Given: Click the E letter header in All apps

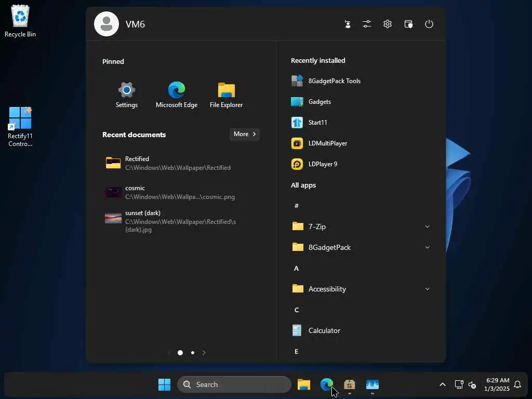Looking at the screenshot, I should [296, 352].
